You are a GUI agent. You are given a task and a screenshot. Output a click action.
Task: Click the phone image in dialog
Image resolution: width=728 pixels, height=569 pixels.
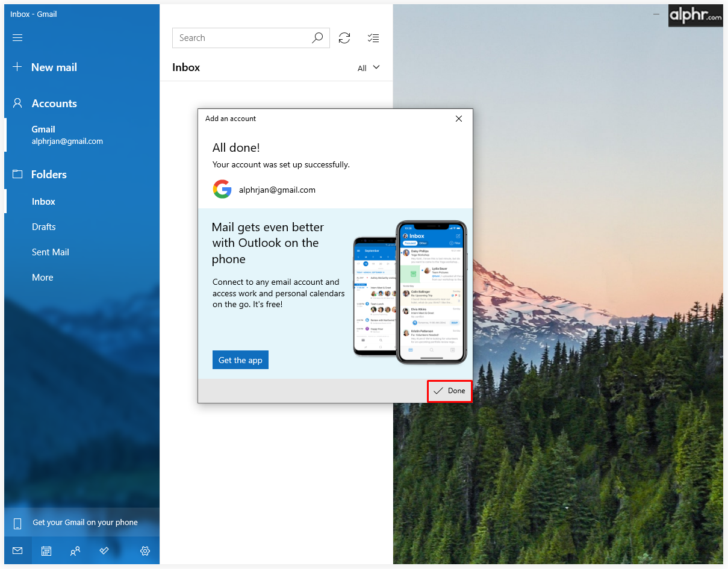(410, 293)
